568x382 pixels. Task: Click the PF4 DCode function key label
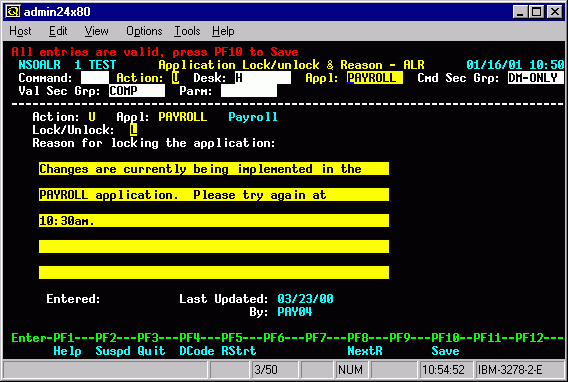(x=197, y=351)
